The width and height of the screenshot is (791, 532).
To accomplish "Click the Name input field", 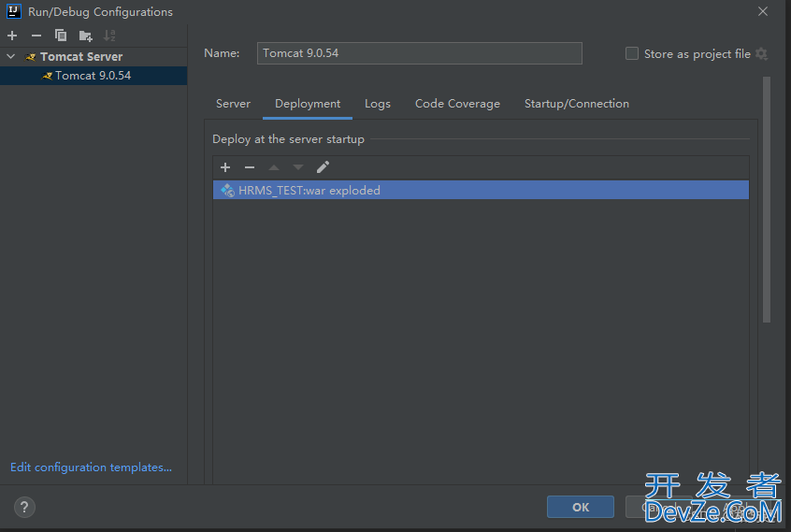I will pyautogui.click(x=419, y=53).
